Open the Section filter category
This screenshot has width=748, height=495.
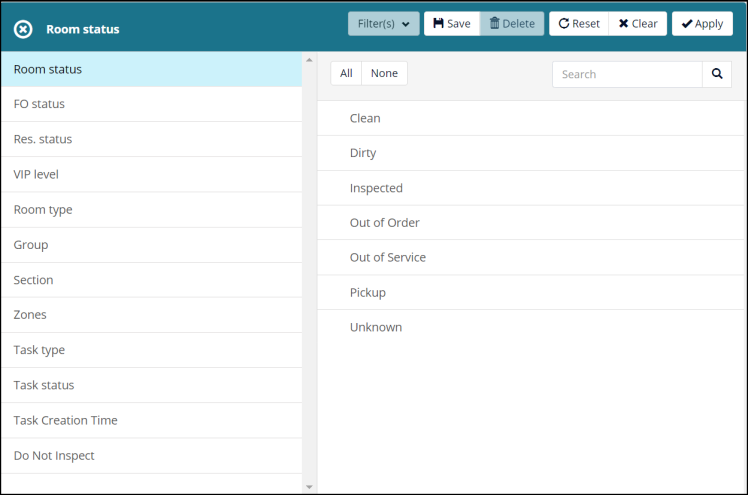pyautogui.click(x=151, y=280)
